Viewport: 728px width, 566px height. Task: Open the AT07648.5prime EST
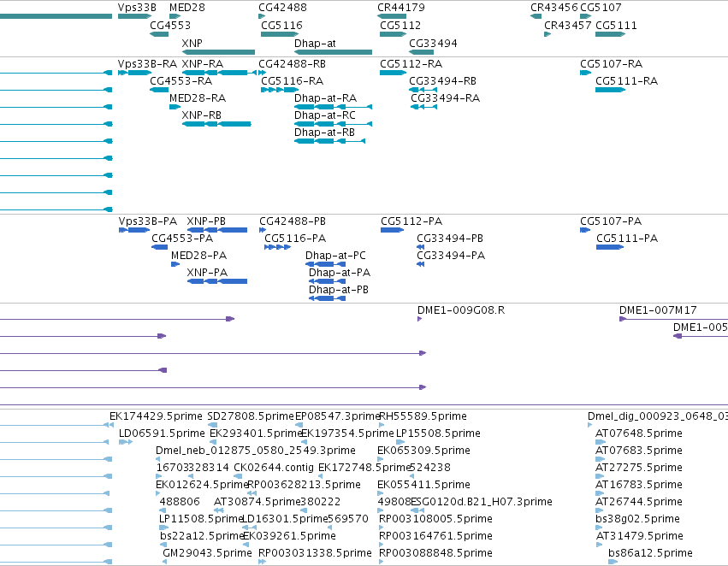(x=601, y=442)
